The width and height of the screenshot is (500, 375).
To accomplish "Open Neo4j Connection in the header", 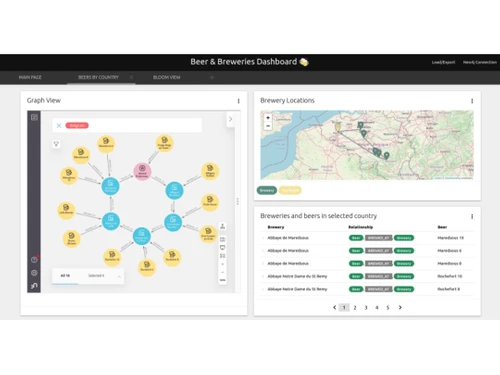I will [480, 62].
